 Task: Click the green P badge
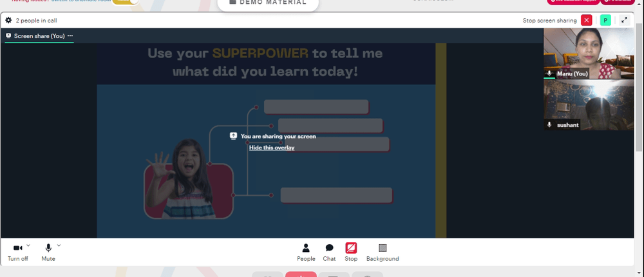coord(605,20)
